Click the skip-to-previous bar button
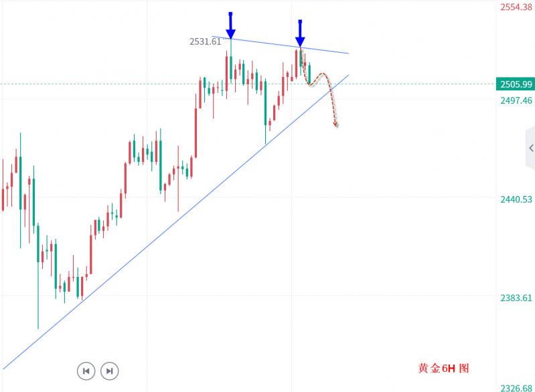 86,370
